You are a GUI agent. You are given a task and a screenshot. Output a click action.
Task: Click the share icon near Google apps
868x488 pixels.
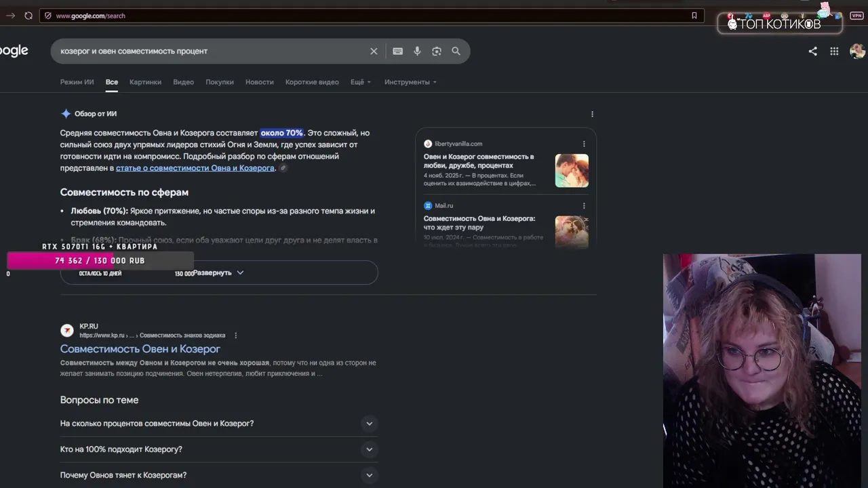coord(812,51)
